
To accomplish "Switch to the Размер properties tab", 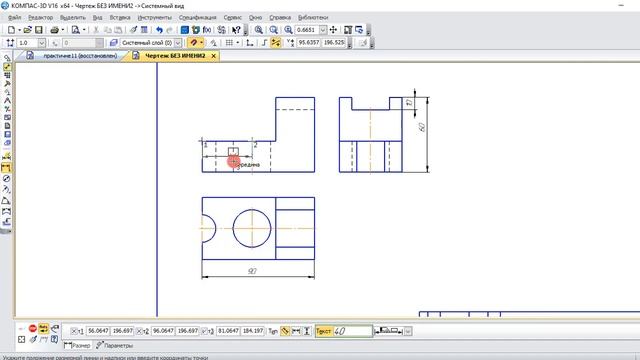I will [78, 345].
